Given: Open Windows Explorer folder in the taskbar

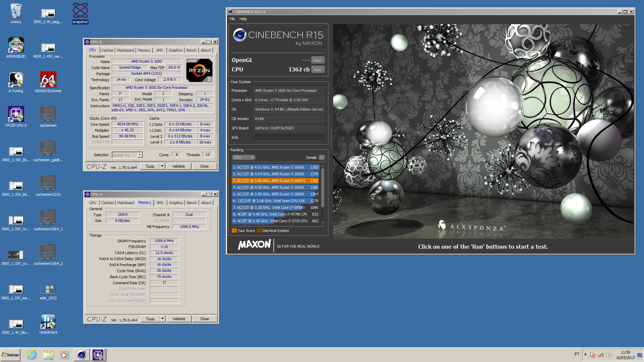Looking at the screenshot, I should click(48, 355).
